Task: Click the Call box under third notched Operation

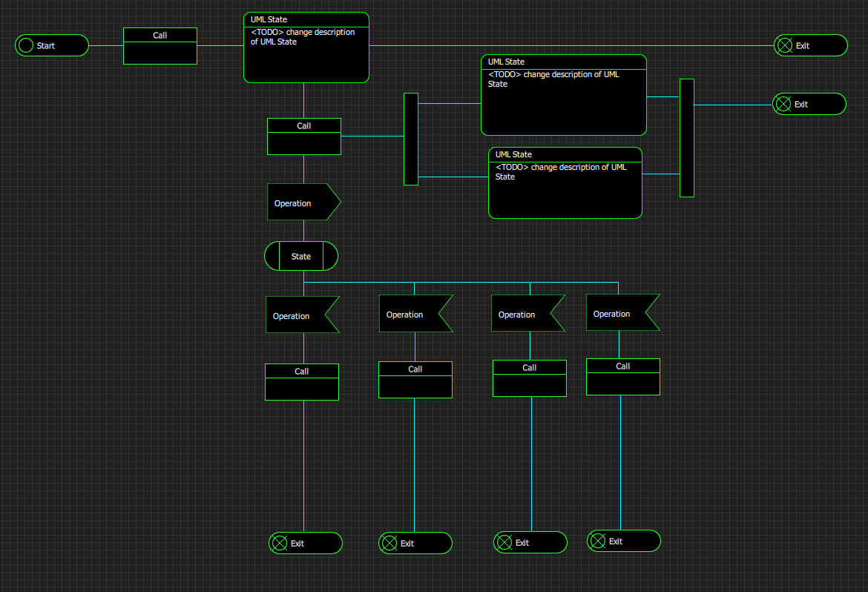Action: tap(529, 378)
